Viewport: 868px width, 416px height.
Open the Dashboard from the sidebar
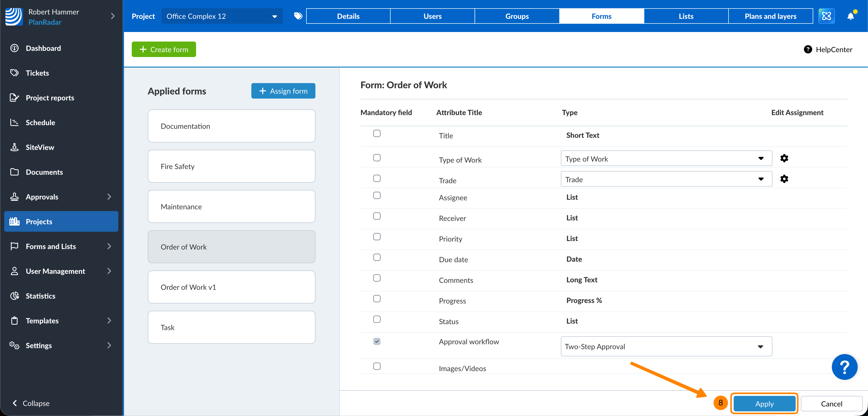(43, 48)
